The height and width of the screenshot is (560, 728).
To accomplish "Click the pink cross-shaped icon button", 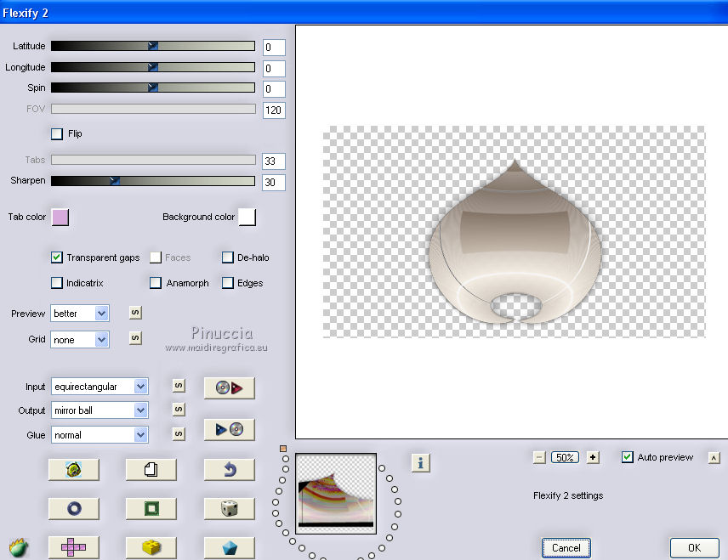I will tap(73, 547).
